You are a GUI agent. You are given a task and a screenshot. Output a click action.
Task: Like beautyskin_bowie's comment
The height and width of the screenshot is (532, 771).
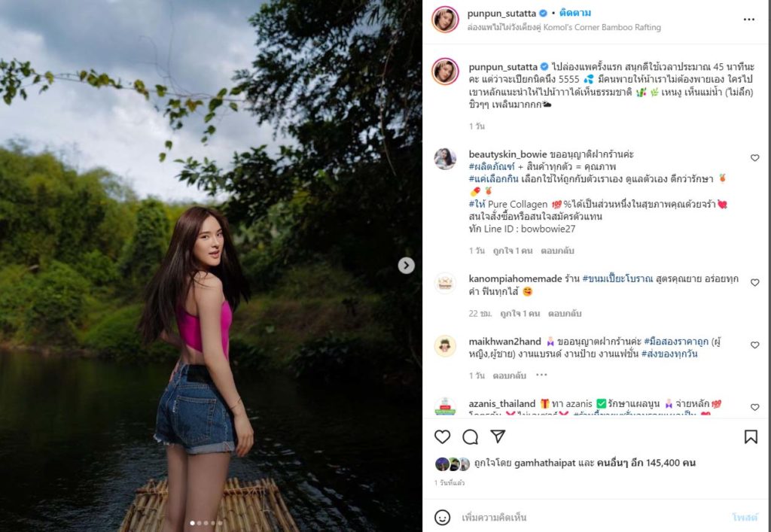coord(754,158)
